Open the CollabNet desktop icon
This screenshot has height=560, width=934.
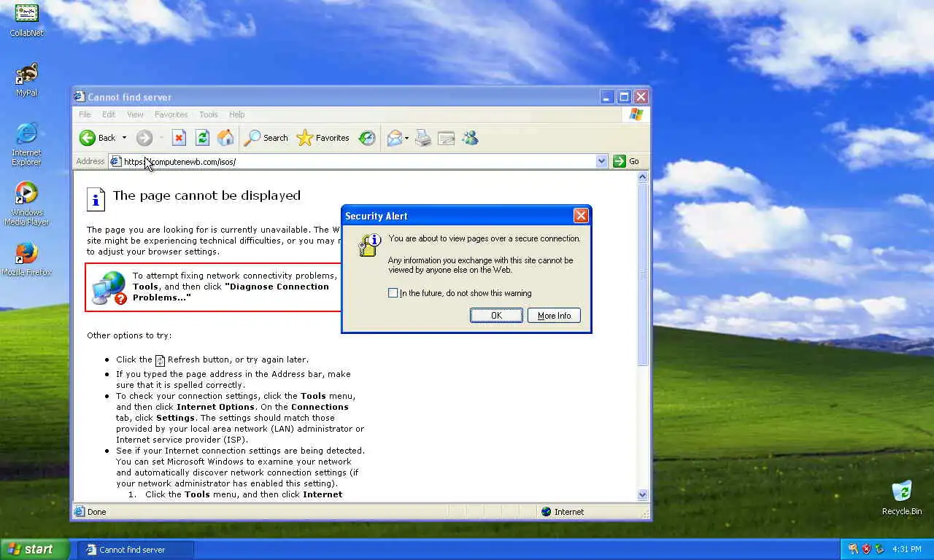[x=26, y=20]
